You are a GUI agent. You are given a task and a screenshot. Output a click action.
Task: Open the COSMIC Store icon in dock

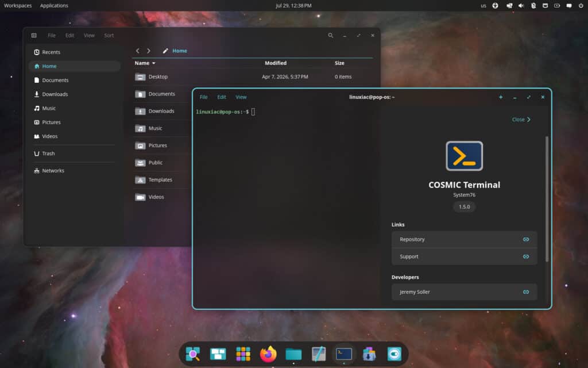369,354
